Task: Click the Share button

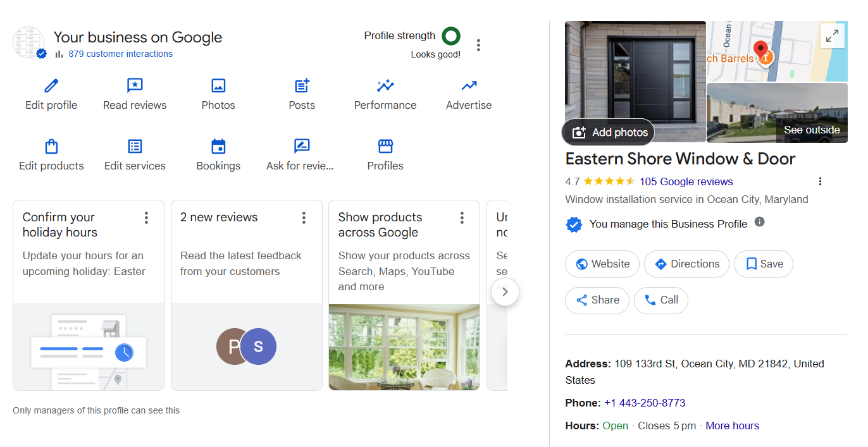Action: pos(597,300)
